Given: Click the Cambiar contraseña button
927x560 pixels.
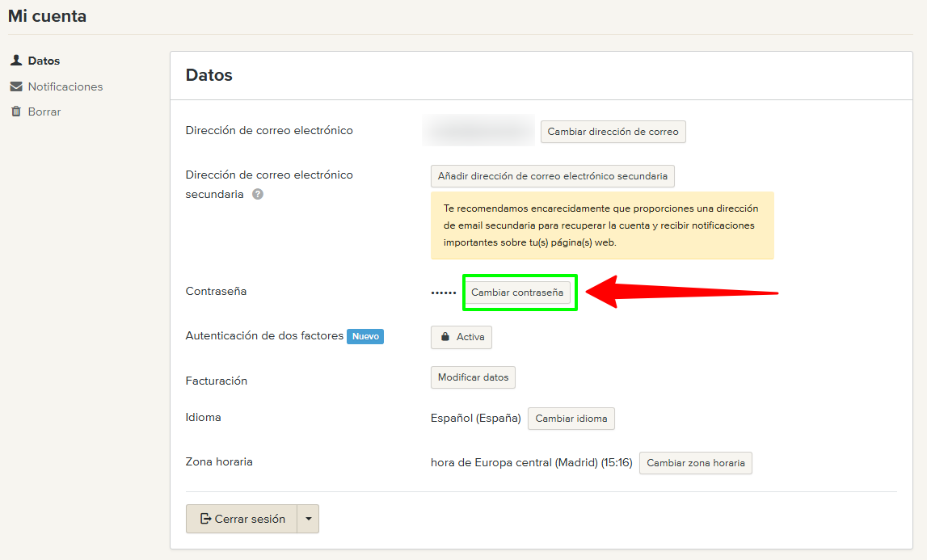Looking at the screenshot, I should click(517, 293).
